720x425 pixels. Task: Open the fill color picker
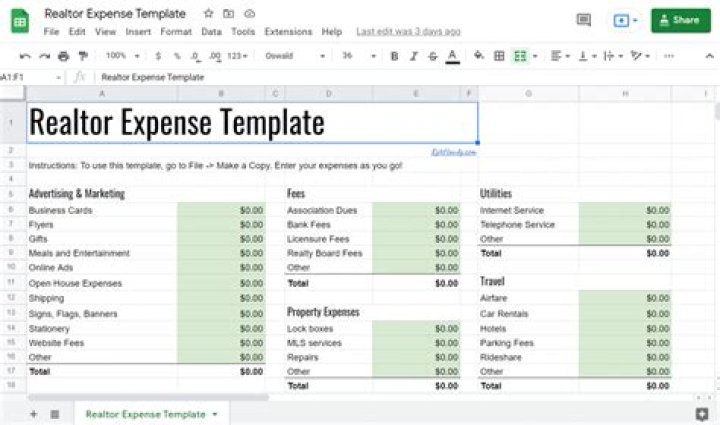point(478,56)
